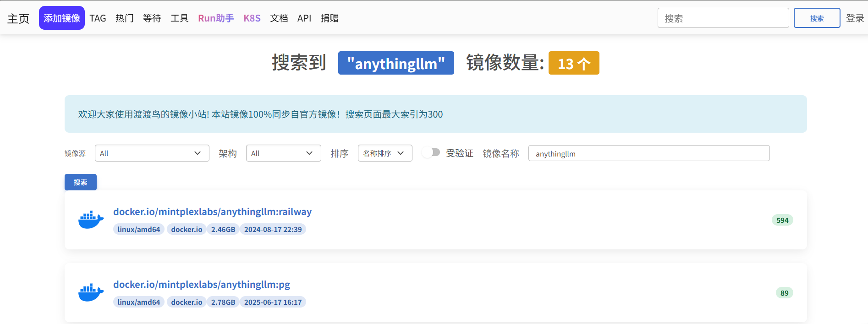Click the 89 count badge
Image resolution: width=868 pixels, height=324 pixels.
click(x=785, y=293)
